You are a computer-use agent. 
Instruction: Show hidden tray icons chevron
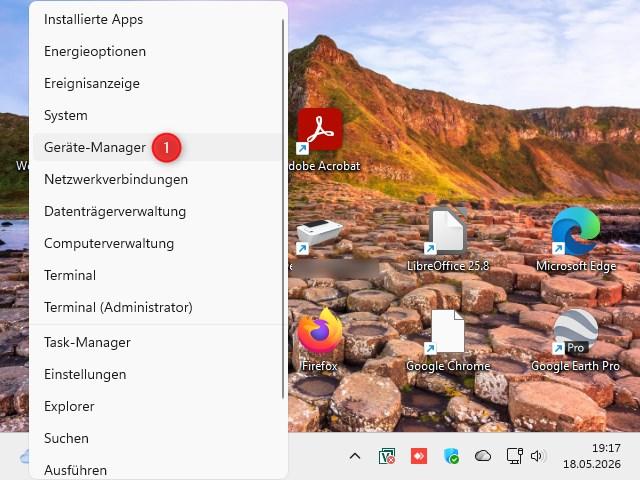(355, 456)
